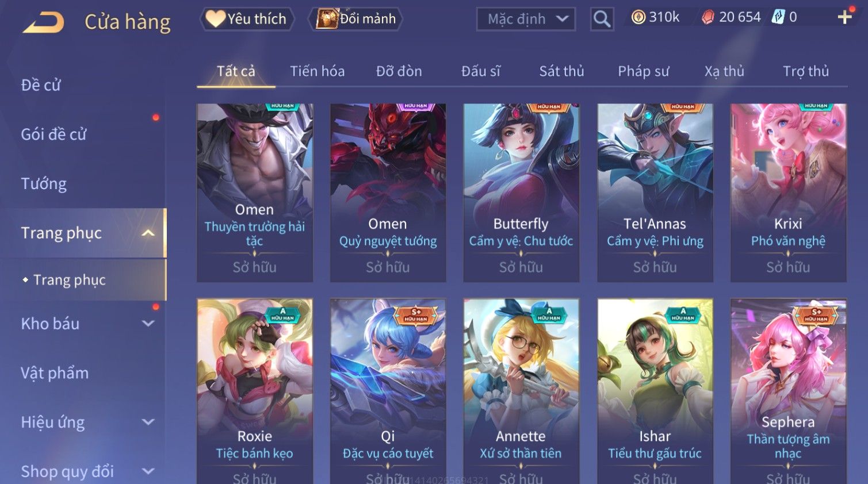Viewport: 868px width, 484px height.
Task: Tap the red gem currency icon
Action: [x=708, y=17]
